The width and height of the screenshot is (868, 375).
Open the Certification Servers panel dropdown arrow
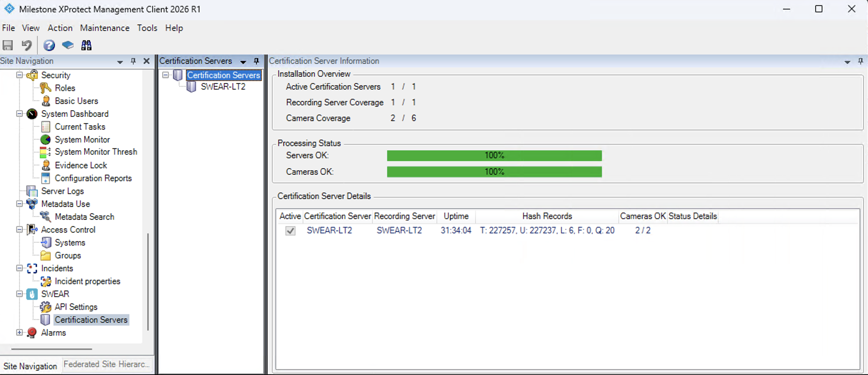(x=243, y=62)
